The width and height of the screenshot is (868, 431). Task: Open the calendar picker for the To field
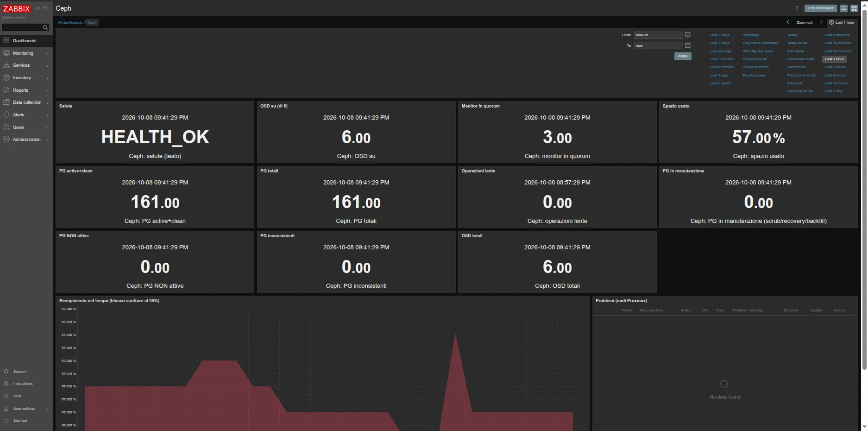click(x=688, y=45)
